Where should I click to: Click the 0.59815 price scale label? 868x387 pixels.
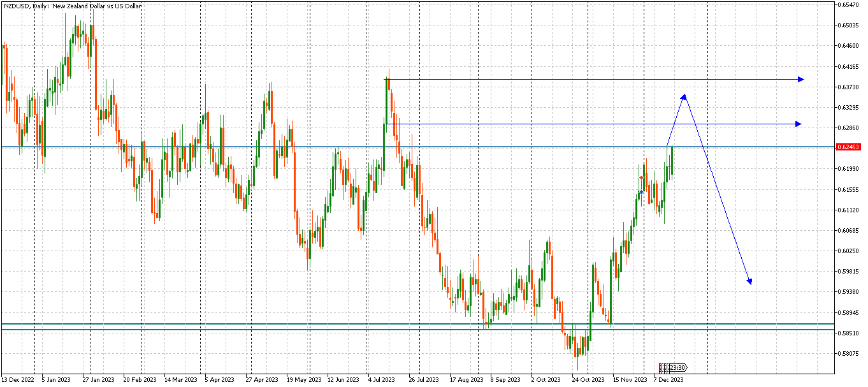[849, 271]
